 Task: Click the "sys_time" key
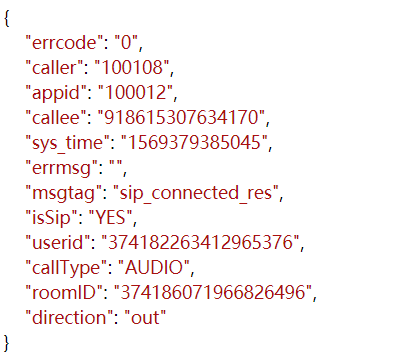click(x=68, y=143)
